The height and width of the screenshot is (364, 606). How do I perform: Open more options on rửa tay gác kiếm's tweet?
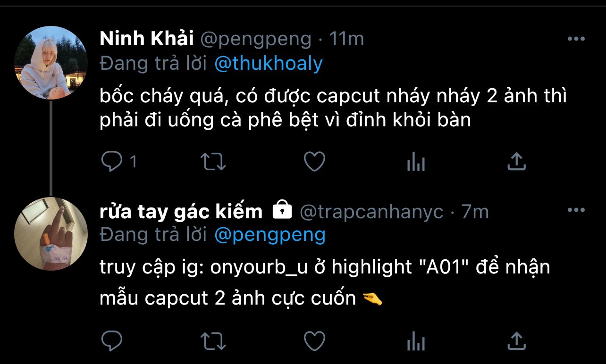click(576, 210)
